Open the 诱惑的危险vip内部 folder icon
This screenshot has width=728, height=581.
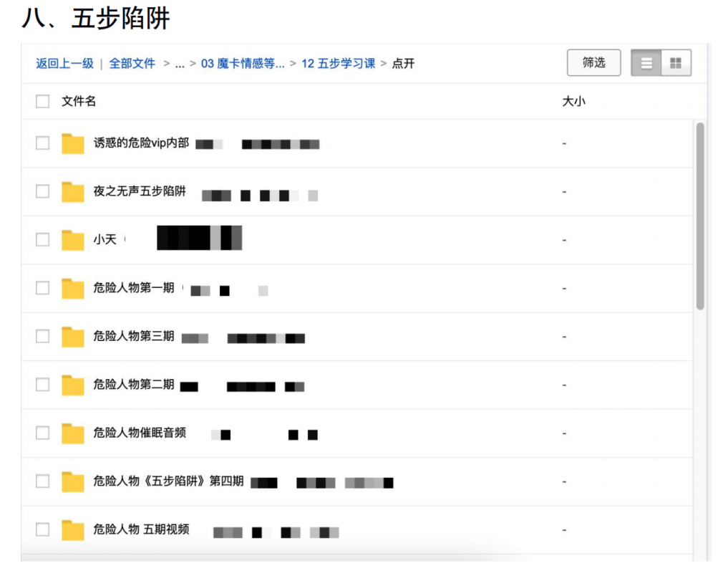click(72, 143)
